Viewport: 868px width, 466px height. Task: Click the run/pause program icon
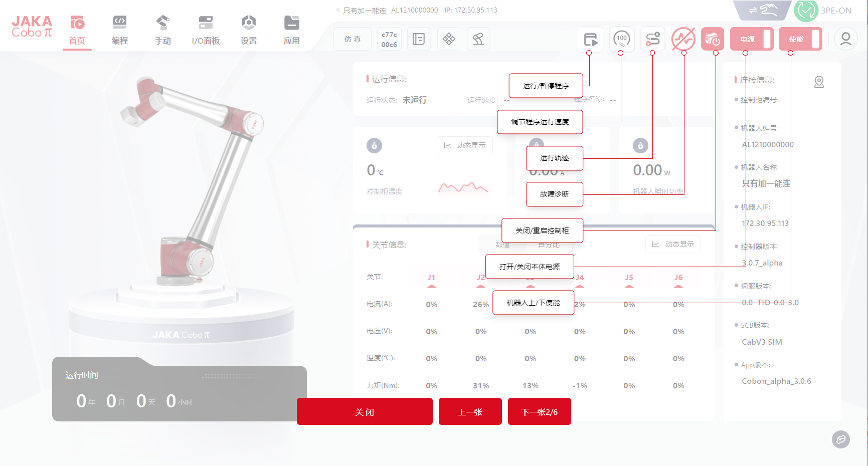590,39
